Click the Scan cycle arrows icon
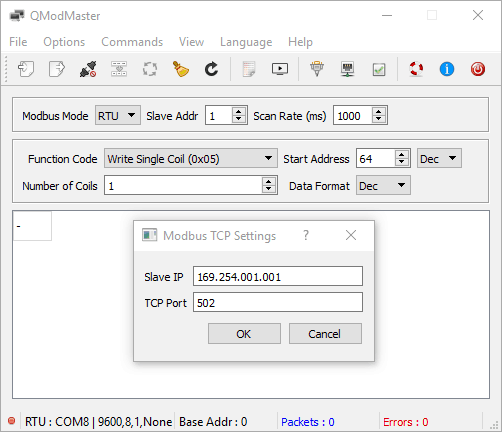The width and height of the screenshot is (502, 432). pos(150,69)
